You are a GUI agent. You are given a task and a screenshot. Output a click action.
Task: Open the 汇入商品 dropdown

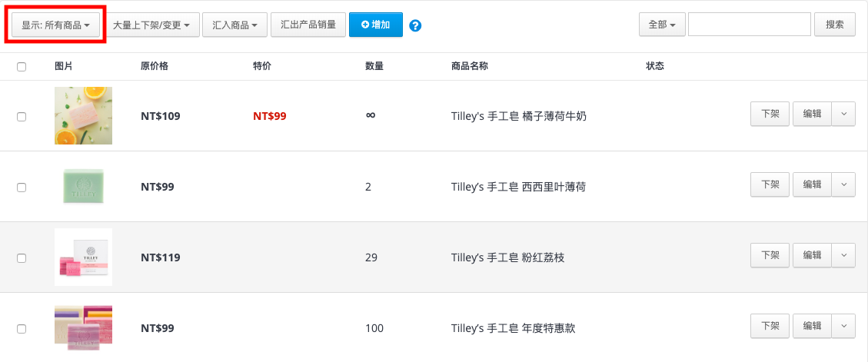pyautogui.click(x=235, y=25)
